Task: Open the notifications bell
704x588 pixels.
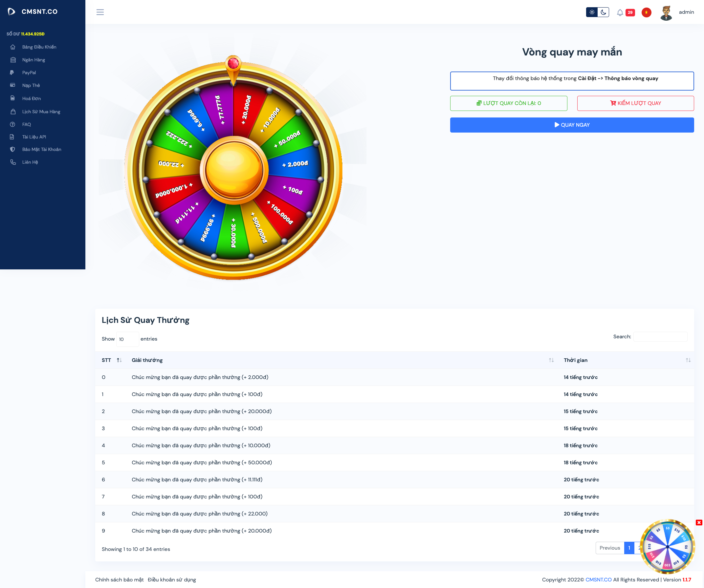Action: pos(620,12)
